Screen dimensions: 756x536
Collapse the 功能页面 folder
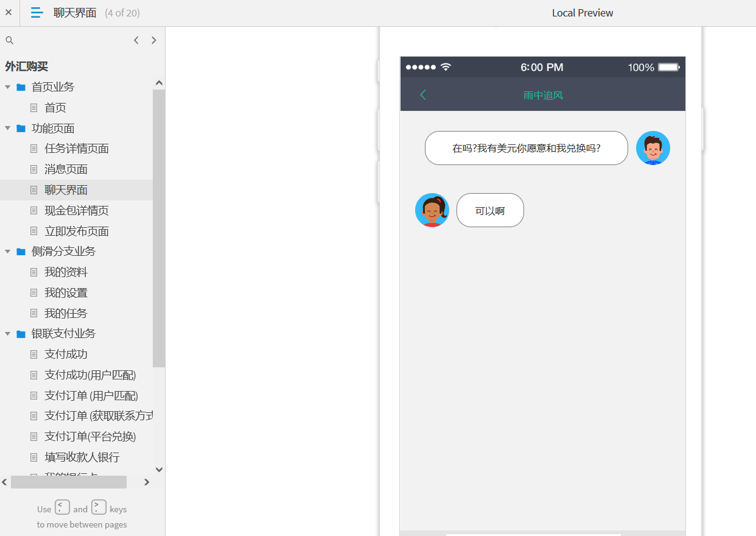(8, 129)
